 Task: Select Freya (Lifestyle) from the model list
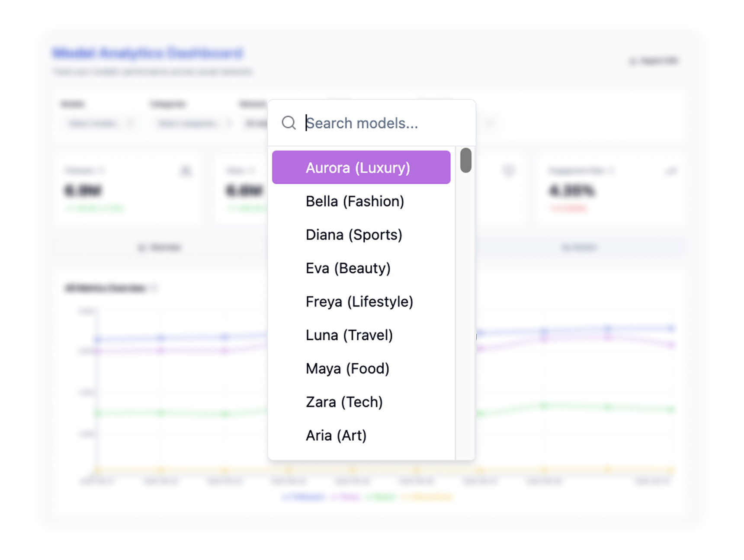(x=359, y=301)
